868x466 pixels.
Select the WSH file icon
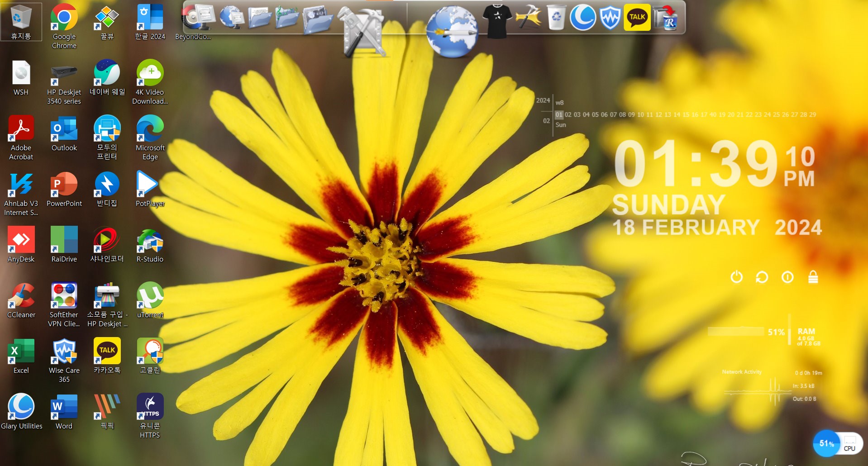[21, 78]
